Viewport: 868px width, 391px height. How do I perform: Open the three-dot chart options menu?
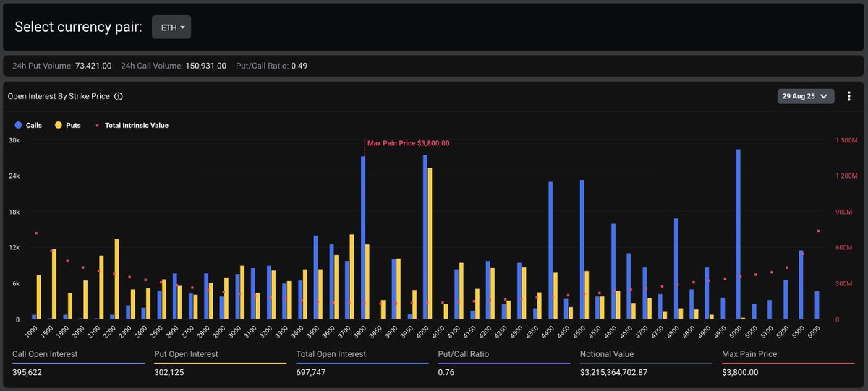coord(848,96)
